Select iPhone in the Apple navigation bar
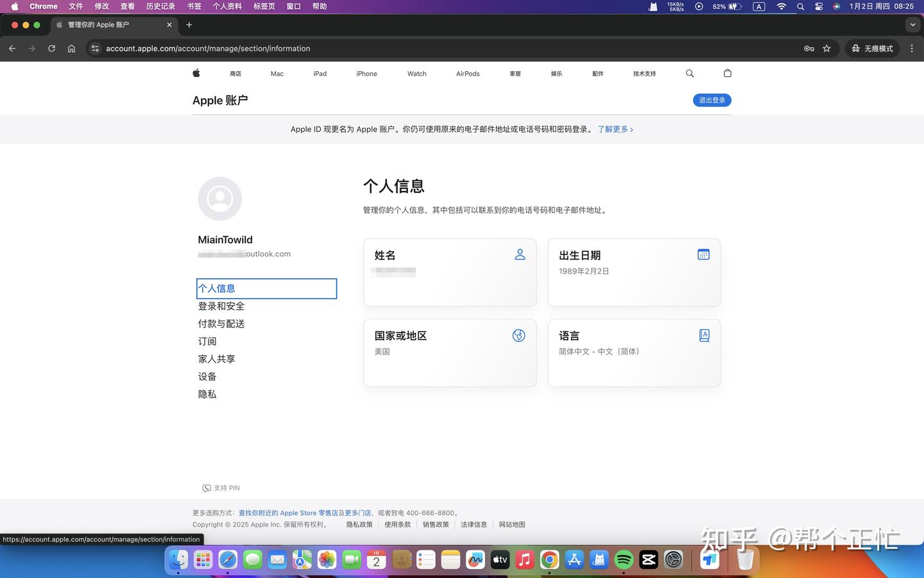 pyautogui.click(x=366, y=73)
